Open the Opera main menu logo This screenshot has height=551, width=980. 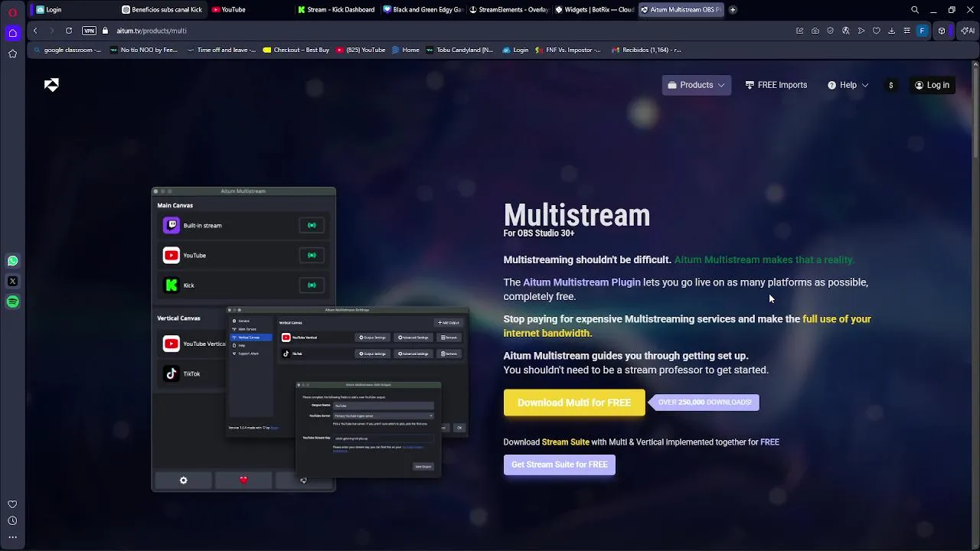click(x=12, y=12)
